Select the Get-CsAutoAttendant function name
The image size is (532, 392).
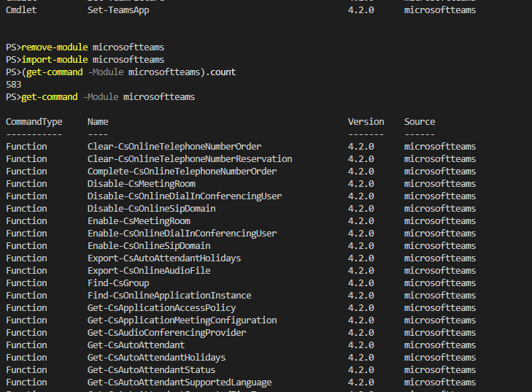(x=136, y=345)
